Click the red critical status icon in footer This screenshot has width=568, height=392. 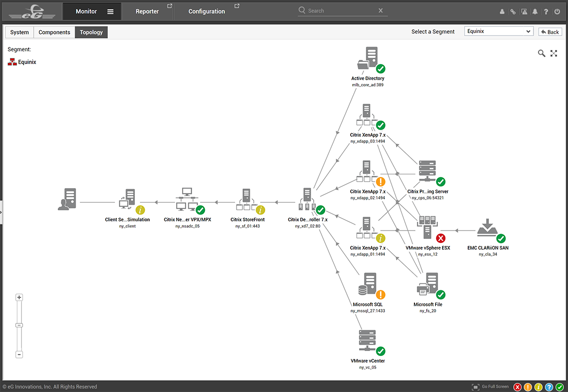[x=518, y=387]
